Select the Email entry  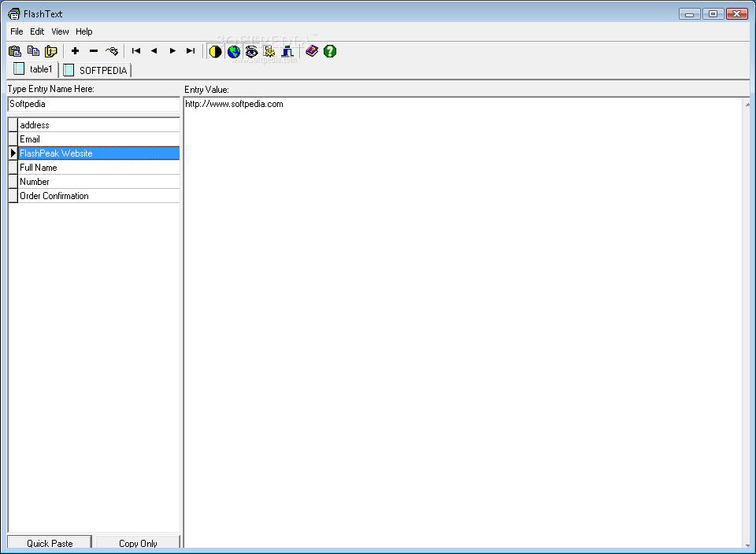(x=99, y=139)
